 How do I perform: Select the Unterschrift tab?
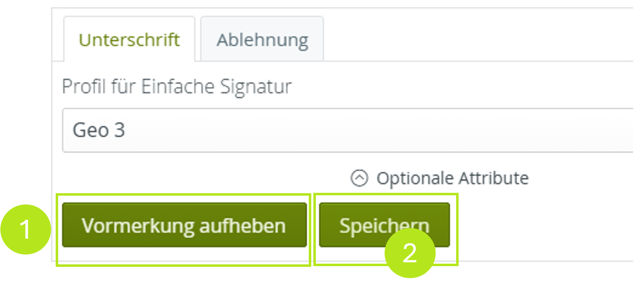(129, 39)
